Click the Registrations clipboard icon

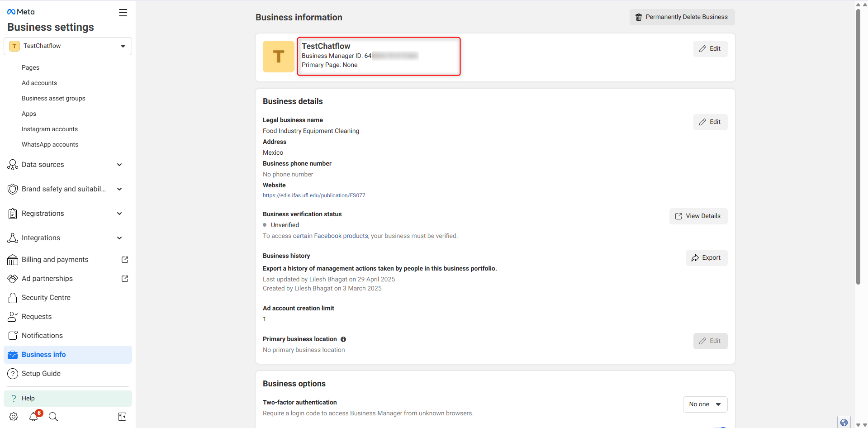[x=13, y=214]
